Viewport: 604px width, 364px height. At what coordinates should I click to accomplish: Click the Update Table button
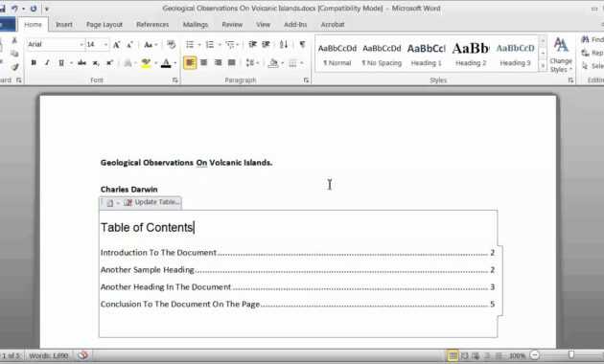pyautogui.click(x=151, y=202)
